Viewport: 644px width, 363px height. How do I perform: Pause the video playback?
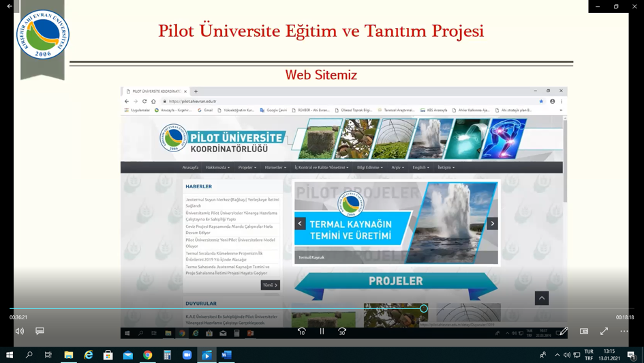(322, 331)
